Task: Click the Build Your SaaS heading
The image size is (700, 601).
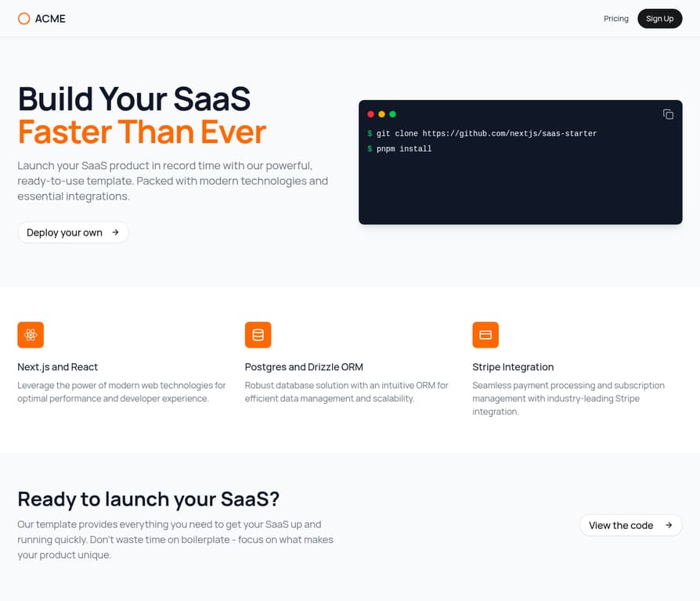Action: coord(134,99)
